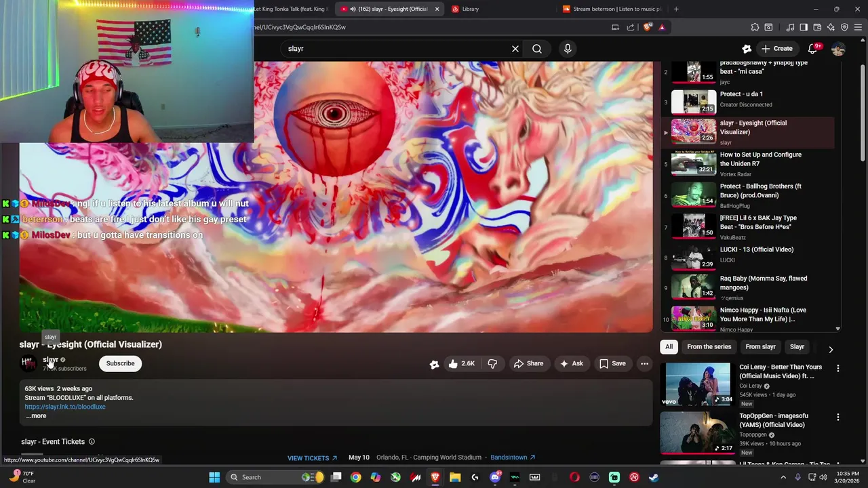Toggle the browser sidebar panel icon

[804, 27]
